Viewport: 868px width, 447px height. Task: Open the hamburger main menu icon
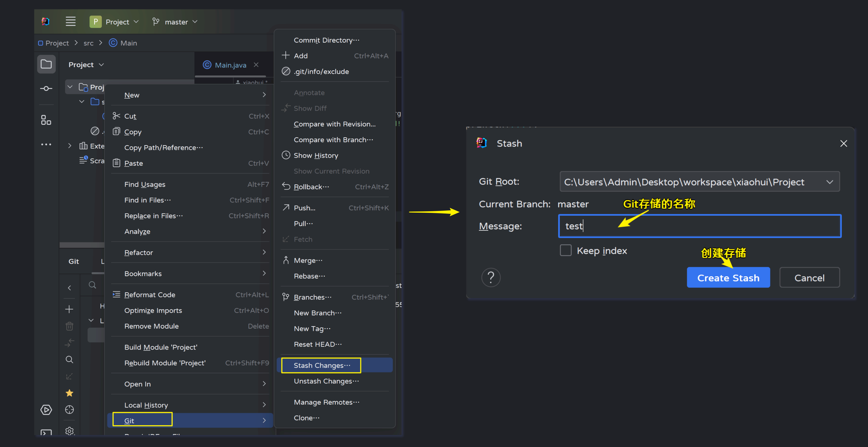[71, 21]
